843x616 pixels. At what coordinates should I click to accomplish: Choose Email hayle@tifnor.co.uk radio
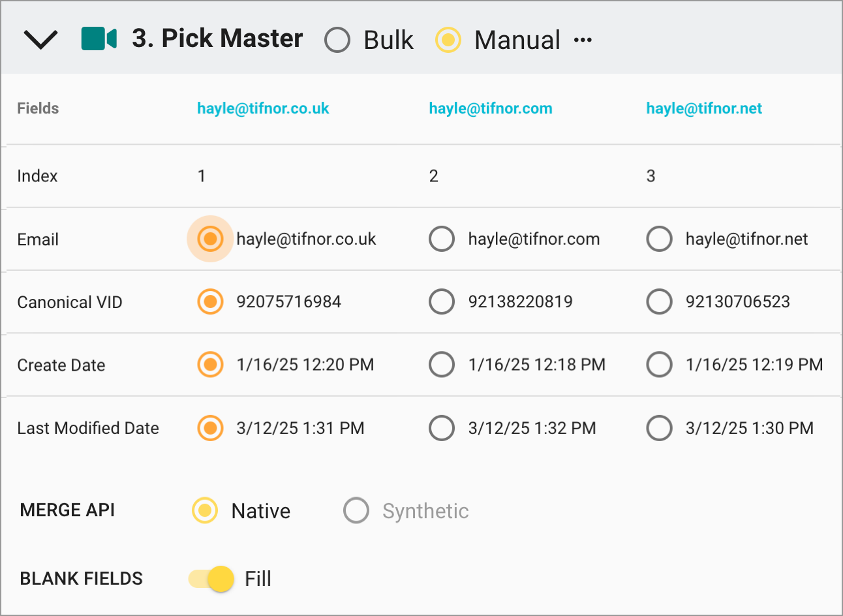pyautogui.click(x=210, y=239)
